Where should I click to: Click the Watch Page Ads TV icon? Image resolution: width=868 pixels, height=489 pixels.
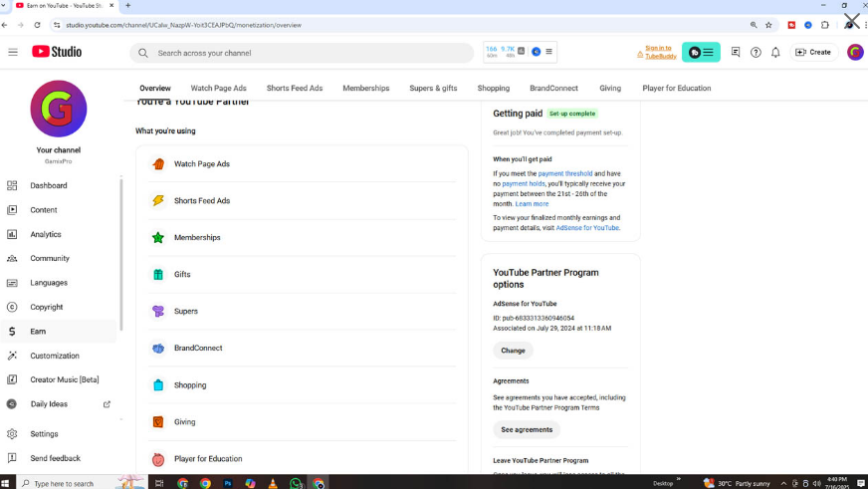point(157,164)
